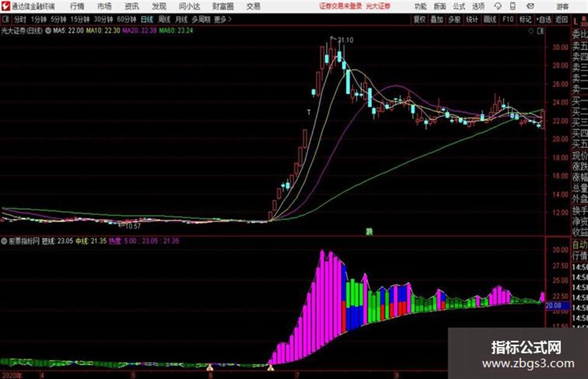Switch to the 周线 weekly period
The width and height of the screenshot is (588, 379).
pyautogui.click(x=164, y=19)
